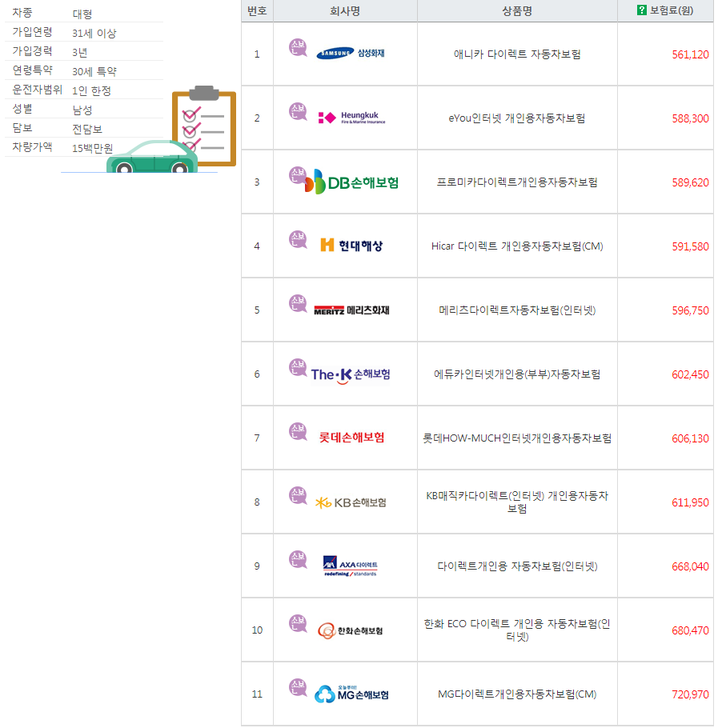Open eYou인터넷 개인용자동차보험 product

click(x=517, y=118)
